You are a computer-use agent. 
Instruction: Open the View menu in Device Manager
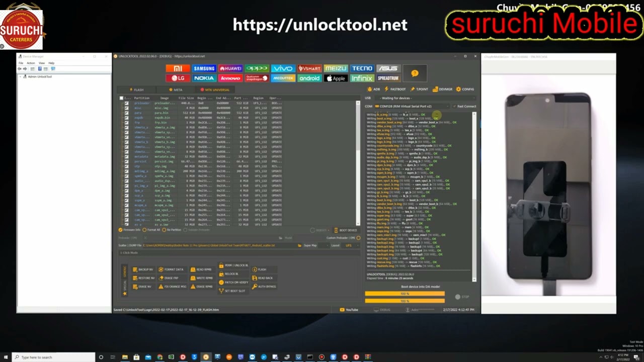[42, 63]
